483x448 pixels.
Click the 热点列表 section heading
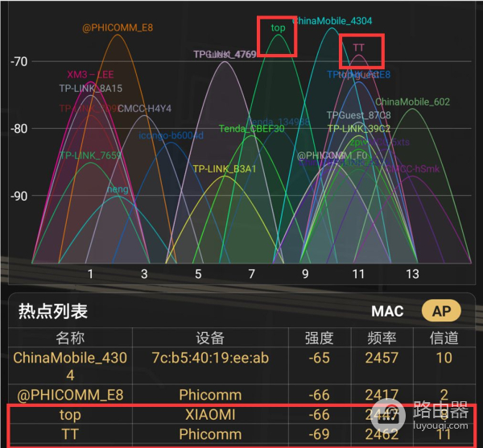(52, 311)
